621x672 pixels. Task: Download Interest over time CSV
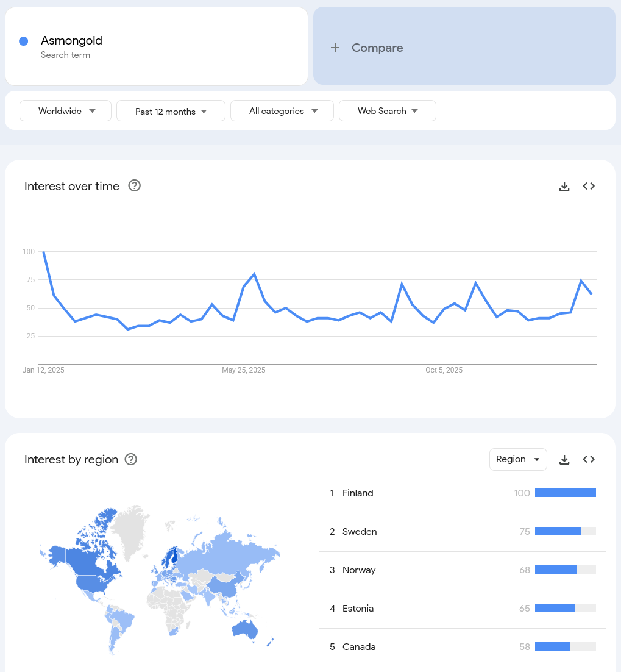click(x=564, y=187)
